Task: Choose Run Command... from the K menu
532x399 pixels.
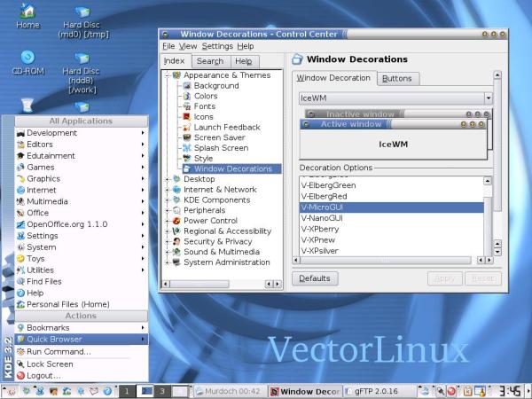Action: (82, 352)
